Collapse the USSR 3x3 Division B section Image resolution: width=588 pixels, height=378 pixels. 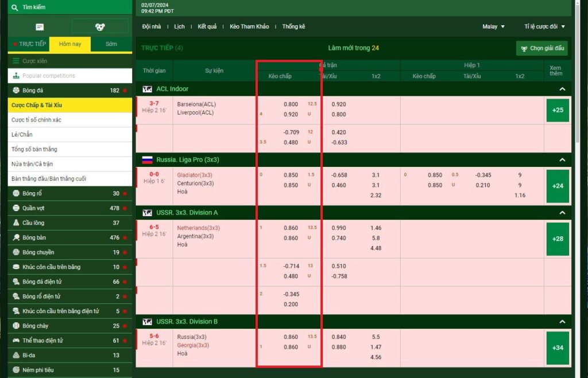pyautogui.click(x=562, y=322)
